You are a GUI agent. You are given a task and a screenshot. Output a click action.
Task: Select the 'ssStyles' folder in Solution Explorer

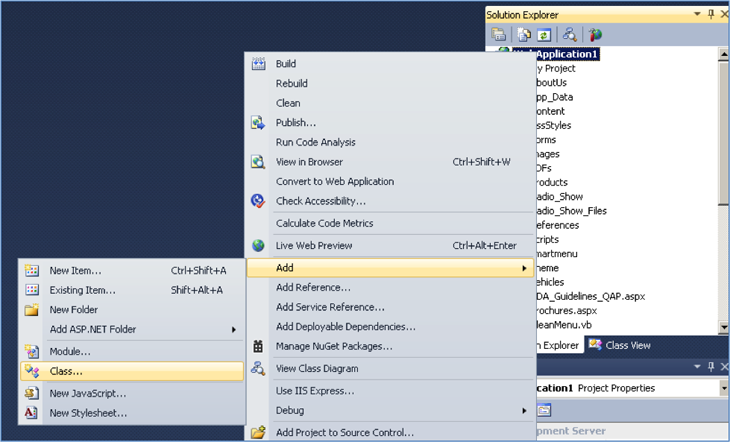[554, 125]
